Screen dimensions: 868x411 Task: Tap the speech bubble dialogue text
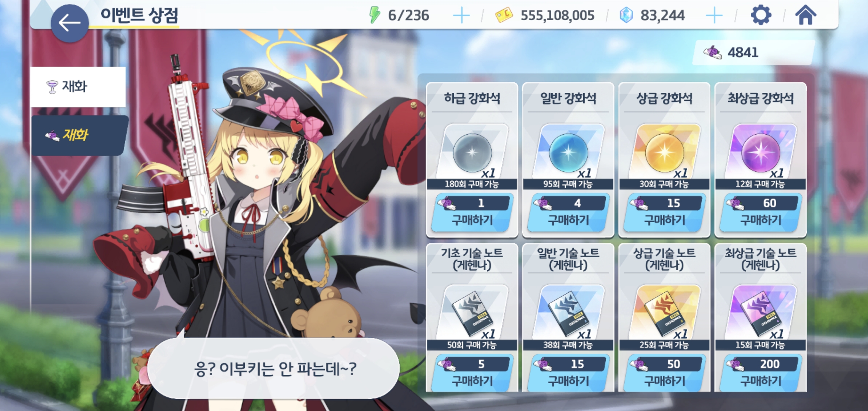(x=275, y=368)
